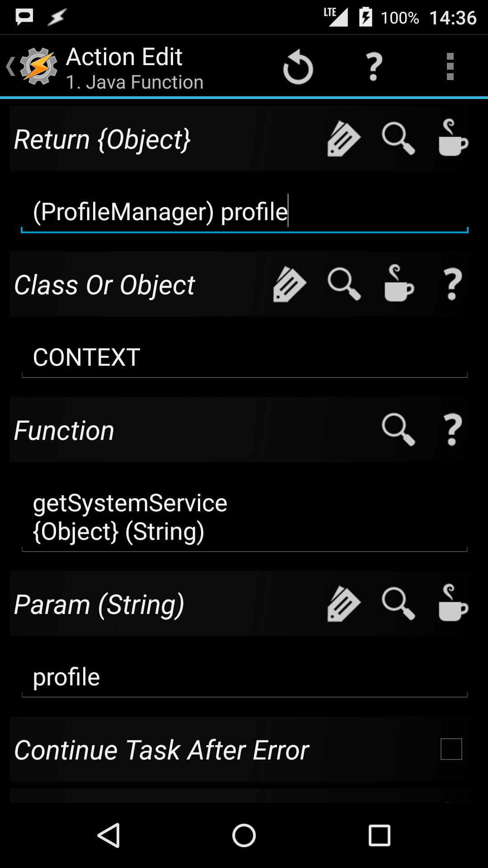Focus the Return field containing (ProfileManager) profile
Screen dimensions: 488x868
(x=244, y=212)
